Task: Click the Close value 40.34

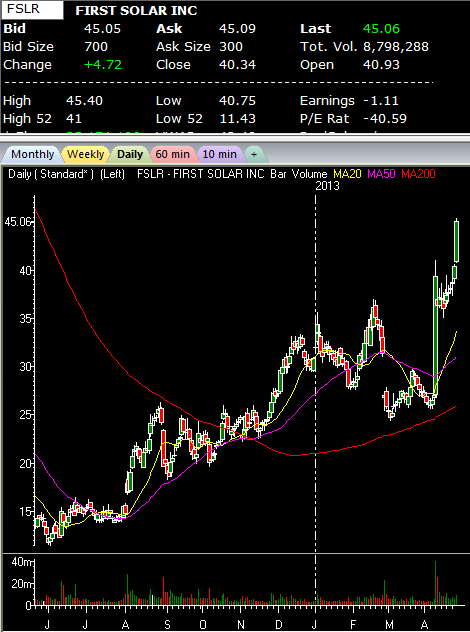Action: (x=237, y=65)
